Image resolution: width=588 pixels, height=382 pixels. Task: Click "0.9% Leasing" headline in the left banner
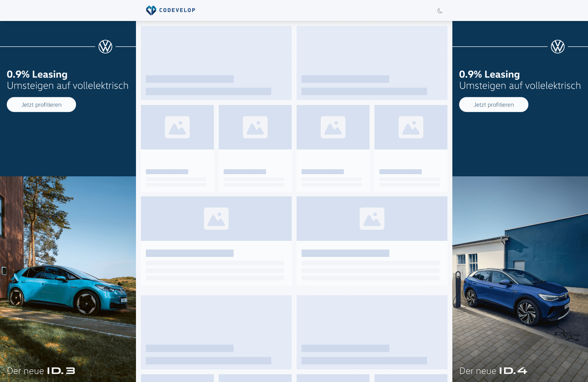pyautogui.click(x=37, y=74)
